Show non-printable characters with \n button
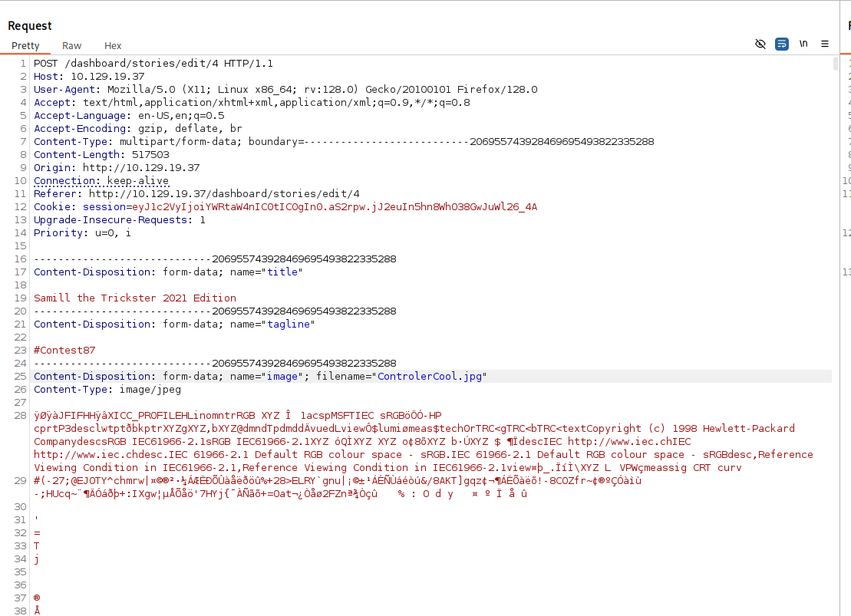The height and width of the screenshot is (616, 851). tap(803, 44)
